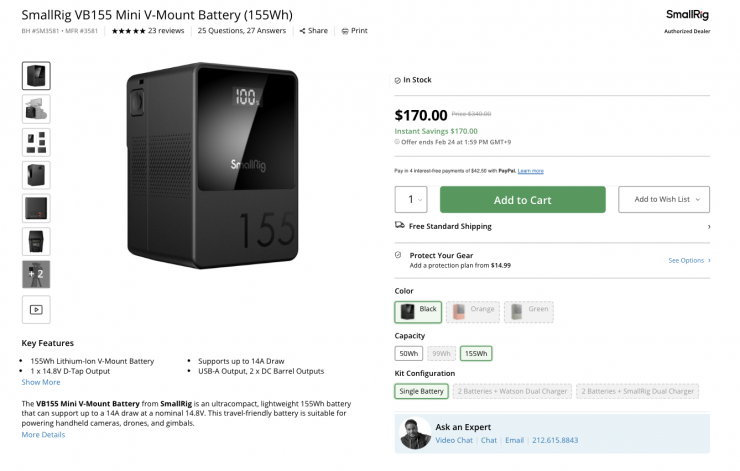Select the 155Wh capacity option
Image resolution: width=740 pixels, height=471 pixels.
tap(476, 353)
